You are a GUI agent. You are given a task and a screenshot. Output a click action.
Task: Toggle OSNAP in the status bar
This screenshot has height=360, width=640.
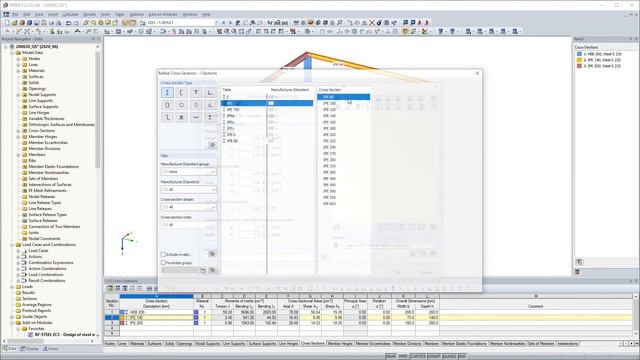(x=434, y=356)
